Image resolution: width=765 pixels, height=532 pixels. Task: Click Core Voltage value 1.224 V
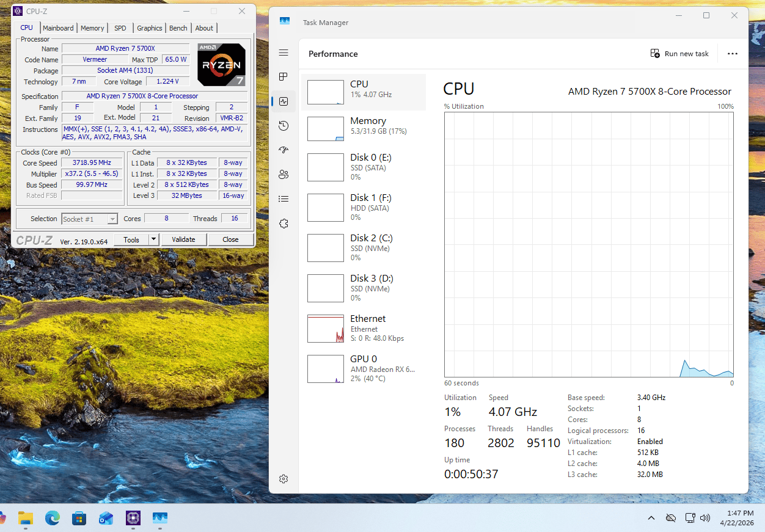click(167, 81)
